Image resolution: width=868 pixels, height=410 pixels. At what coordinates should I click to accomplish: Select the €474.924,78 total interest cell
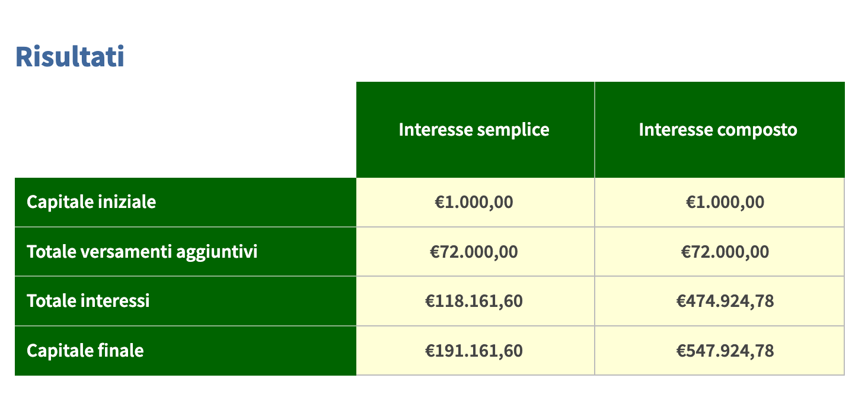coord(719,301)
